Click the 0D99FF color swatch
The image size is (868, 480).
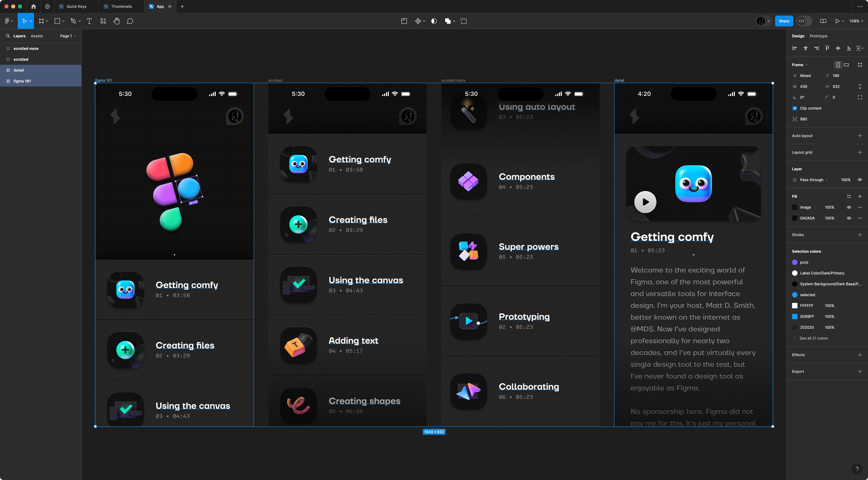795,316
